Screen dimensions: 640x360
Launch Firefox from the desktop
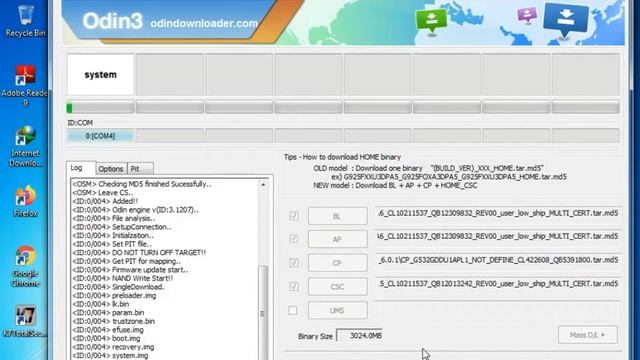click(25, 201)
